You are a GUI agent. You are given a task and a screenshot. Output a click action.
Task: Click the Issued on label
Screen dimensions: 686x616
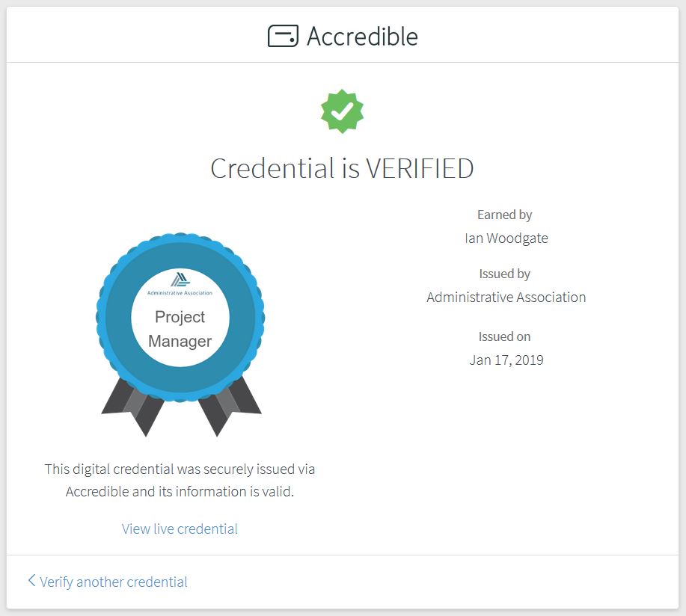click(x=504, y=336)
